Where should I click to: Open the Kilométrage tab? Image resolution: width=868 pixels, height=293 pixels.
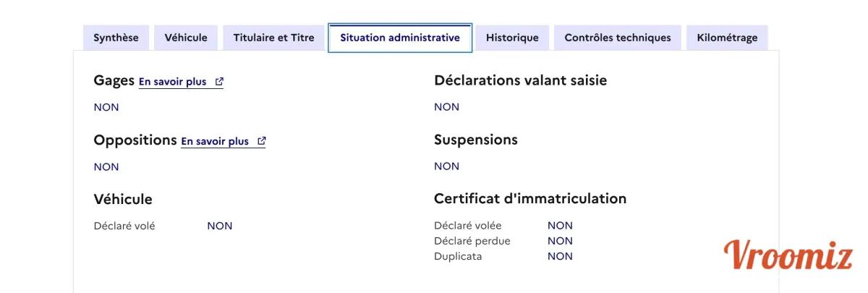tap(727, 38)
